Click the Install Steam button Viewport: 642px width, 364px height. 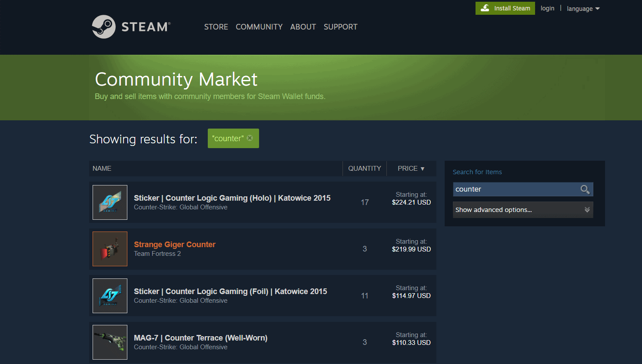point(505,8)
